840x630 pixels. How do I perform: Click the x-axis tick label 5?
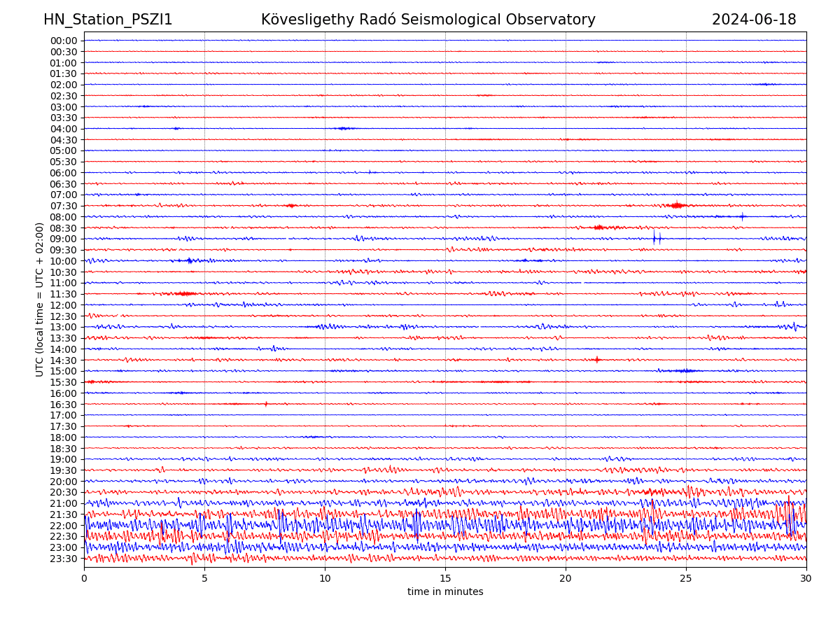pyautogui.click(x=204, y=579)
